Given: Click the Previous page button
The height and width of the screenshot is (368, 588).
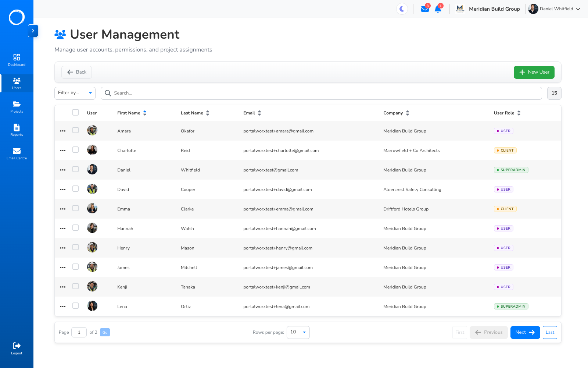Looking at the screenshot, I should pos(489,332).
